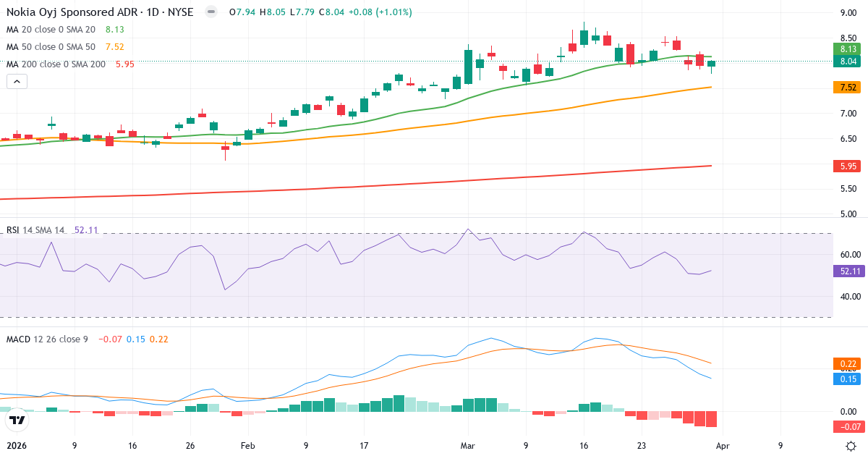This screenshot has width=868, height=456.
Task: Open chart settings via the gear icon
Action: 851,447
